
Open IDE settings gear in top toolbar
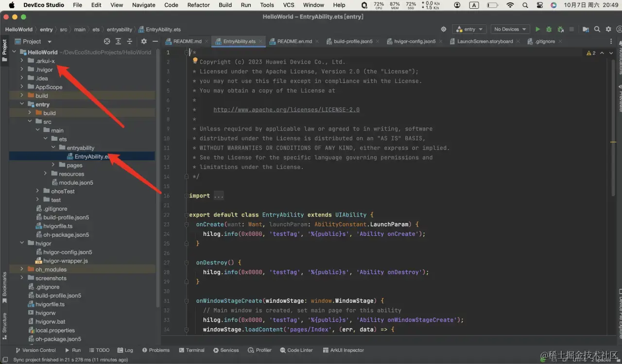(608, 29)
